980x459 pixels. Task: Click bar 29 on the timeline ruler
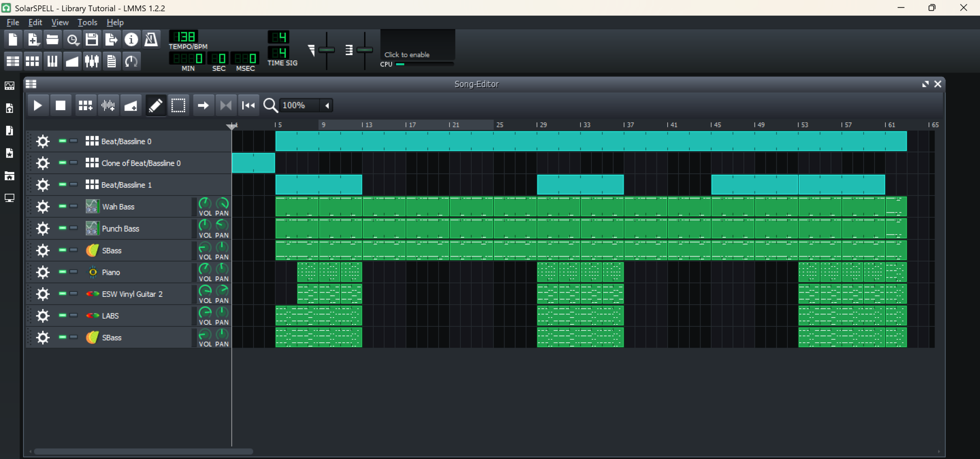541,125
